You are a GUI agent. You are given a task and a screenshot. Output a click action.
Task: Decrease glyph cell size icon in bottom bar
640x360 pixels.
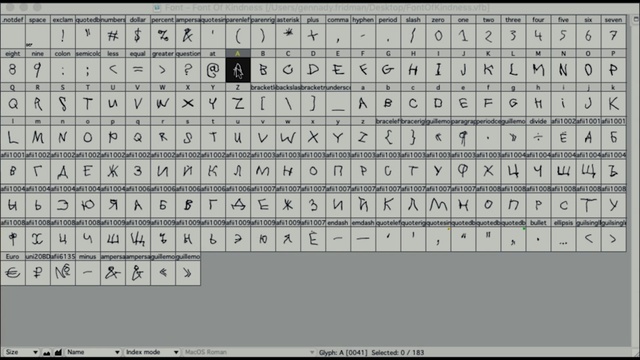tap(47, 352)
